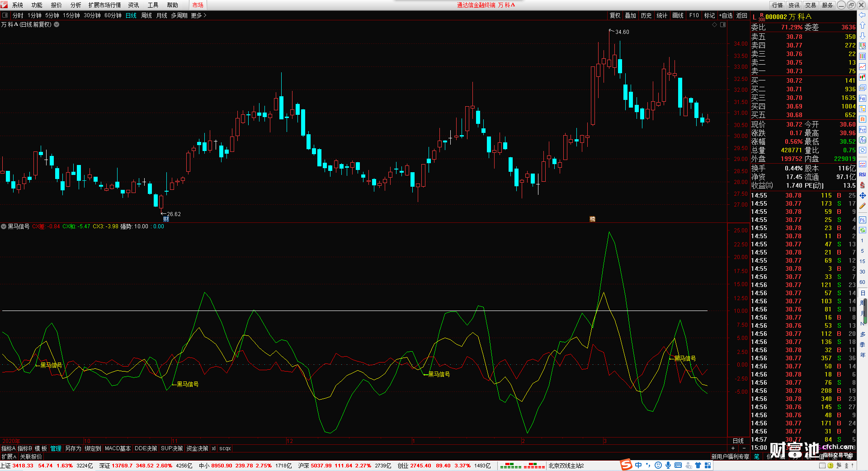Open the Sogou toolbox grid icon
Viewport: 868px width, 471px height.
tap(708, 465)
